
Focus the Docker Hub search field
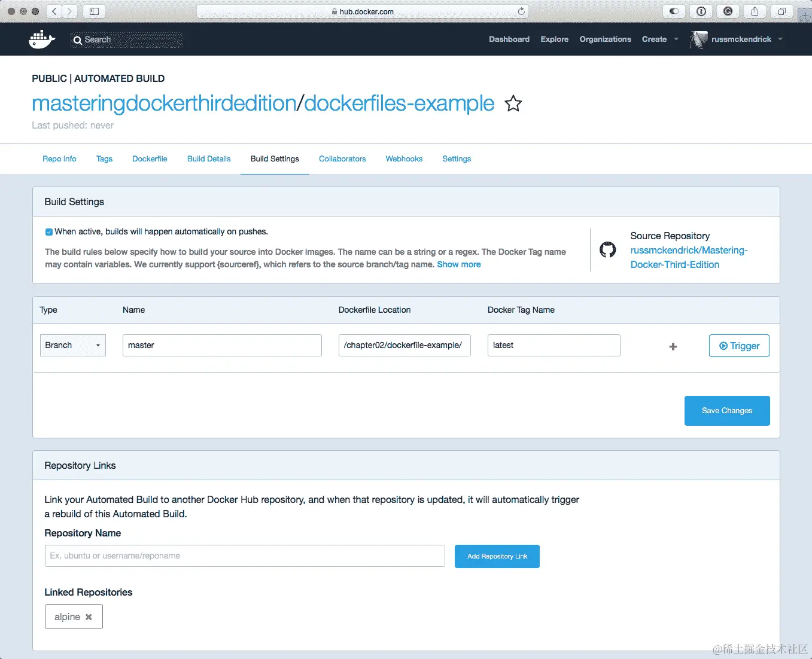tap(127, 40)
